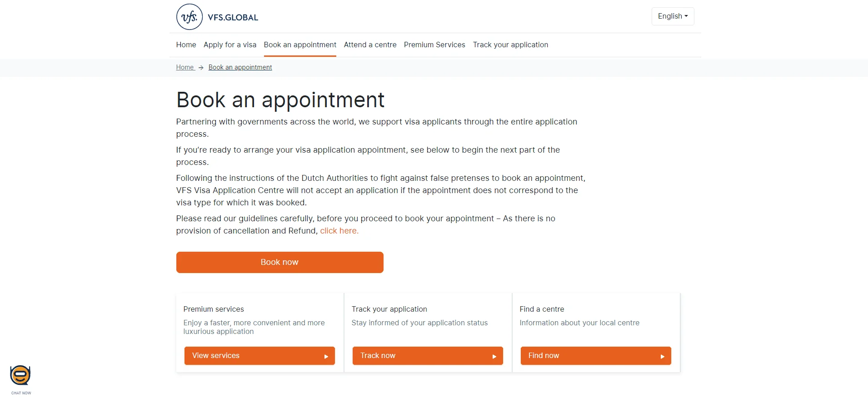
Task: Click Book an appointment breadcrumb link
Action: click(x=240, y=67)
